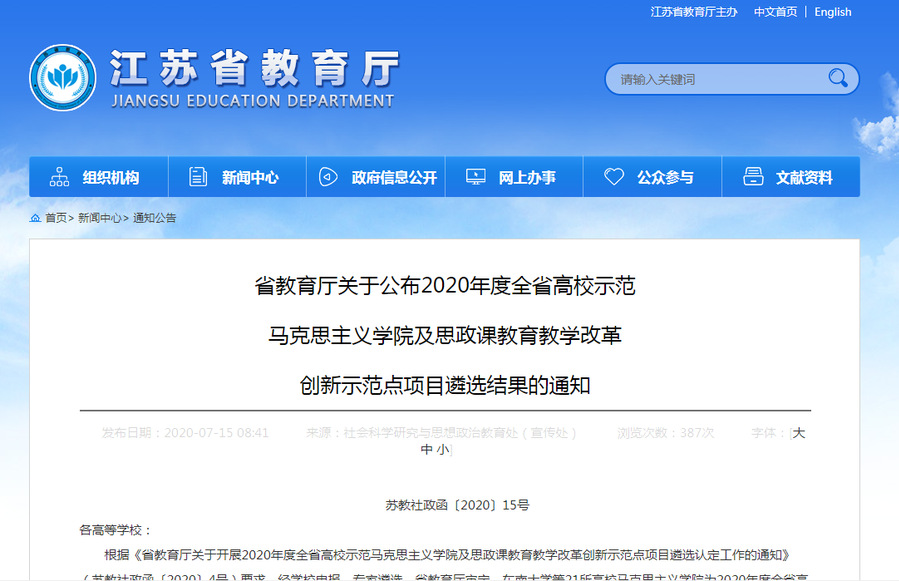The image size is (899, 581).
Task: Open the 网上办事 menu item
Action: 526,178
